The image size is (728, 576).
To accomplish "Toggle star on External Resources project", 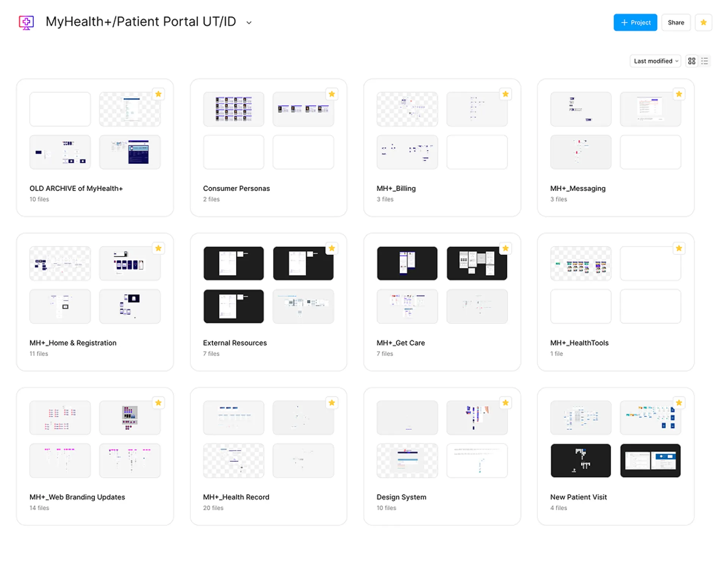I will (x=332, y=248).
